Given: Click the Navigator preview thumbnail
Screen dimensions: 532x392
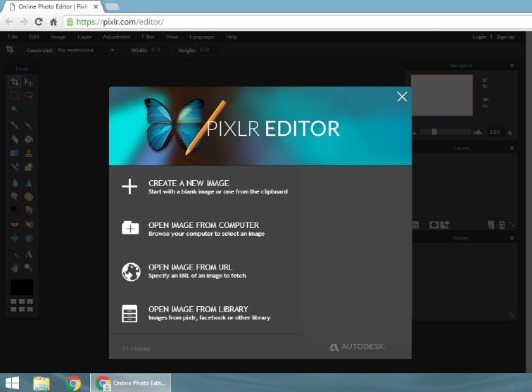Looking at the screenshot, I should (x=442, y=96).
